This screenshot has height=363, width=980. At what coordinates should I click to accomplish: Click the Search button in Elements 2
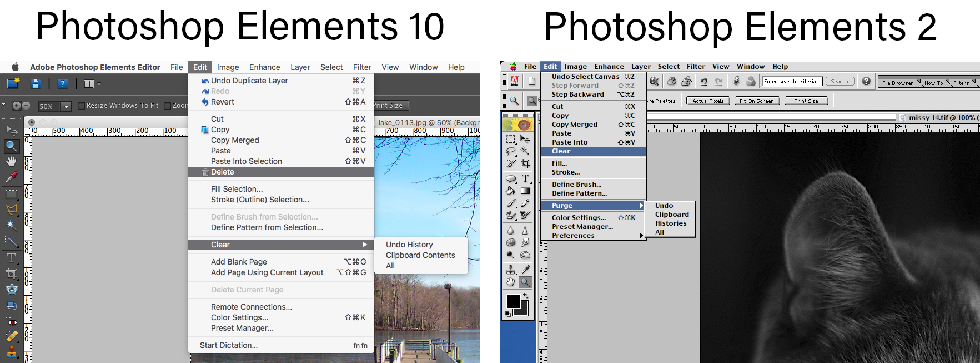click(840, 81)
